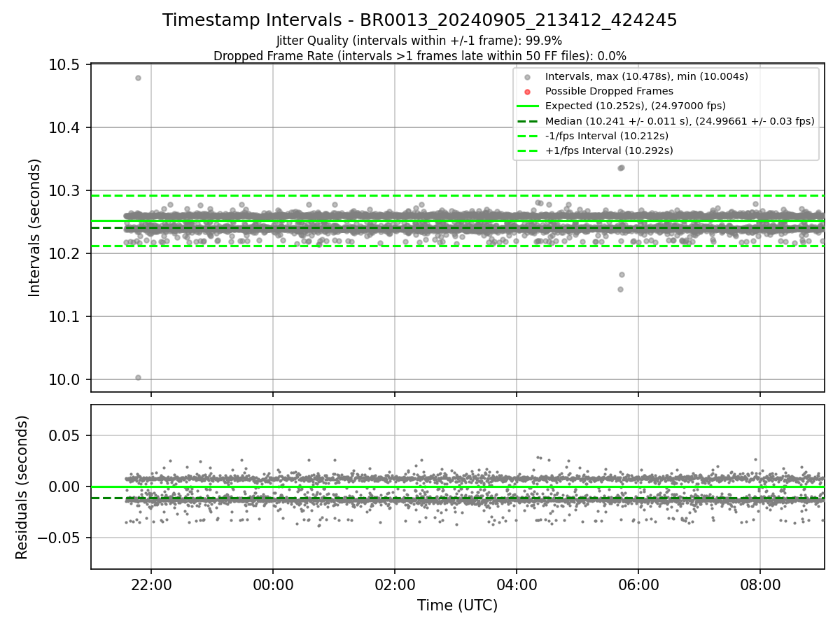This screenshot has height=630, width=840.
Task: Click the 'Median (10.241 +/- 0.011 s)' legend entry
Action: [x=680, y=120]
